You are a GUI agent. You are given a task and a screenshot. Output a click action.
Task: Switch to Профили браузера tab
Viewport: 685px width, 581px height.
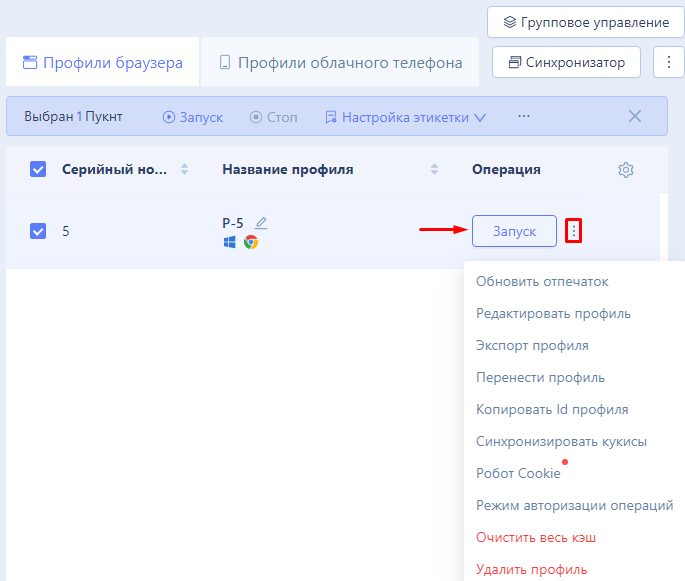pyautogui.click(x=103, y=62)
